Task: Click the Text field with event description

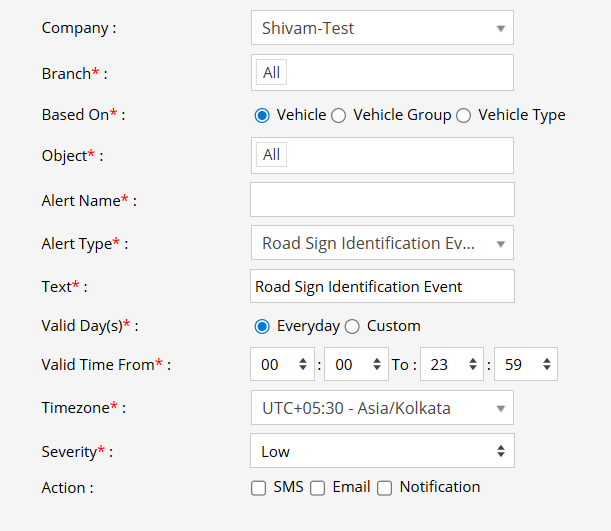Action: (381, 286)
